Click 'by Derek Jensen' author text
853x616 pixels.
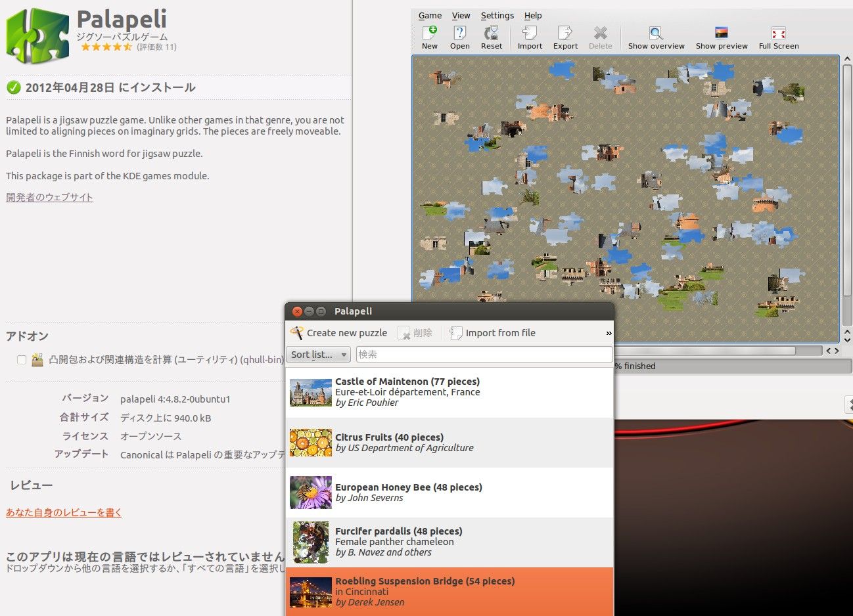tap(370, 602)
